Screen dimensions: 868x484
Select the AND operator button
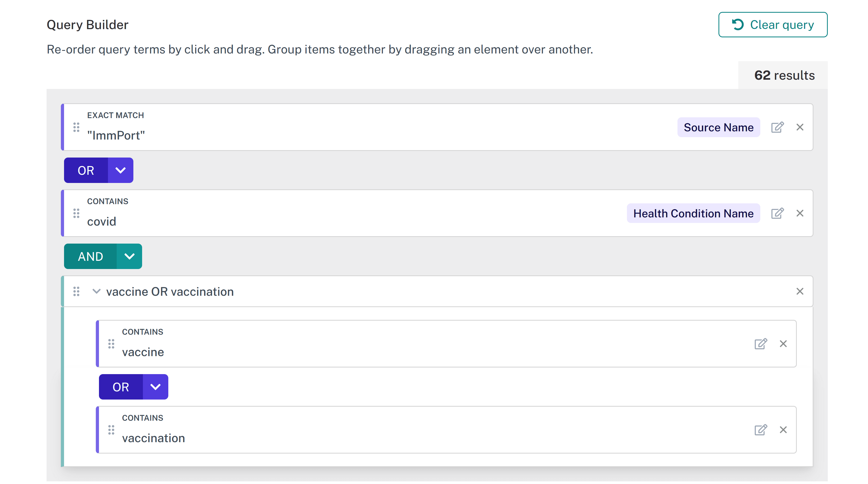90,257
